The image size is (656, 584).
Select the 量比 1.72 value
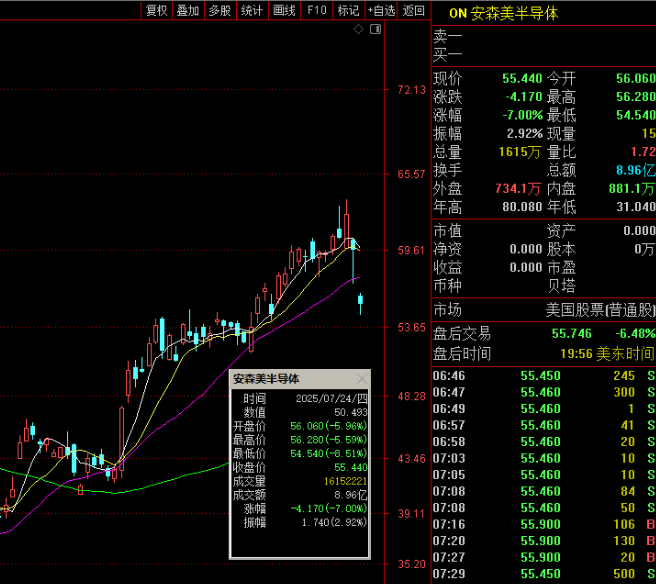643,152
